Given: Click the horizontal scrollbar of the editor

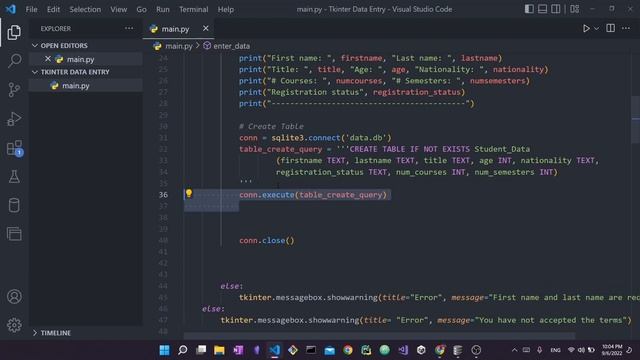Looking at the screenshot, I should point(379,336).
